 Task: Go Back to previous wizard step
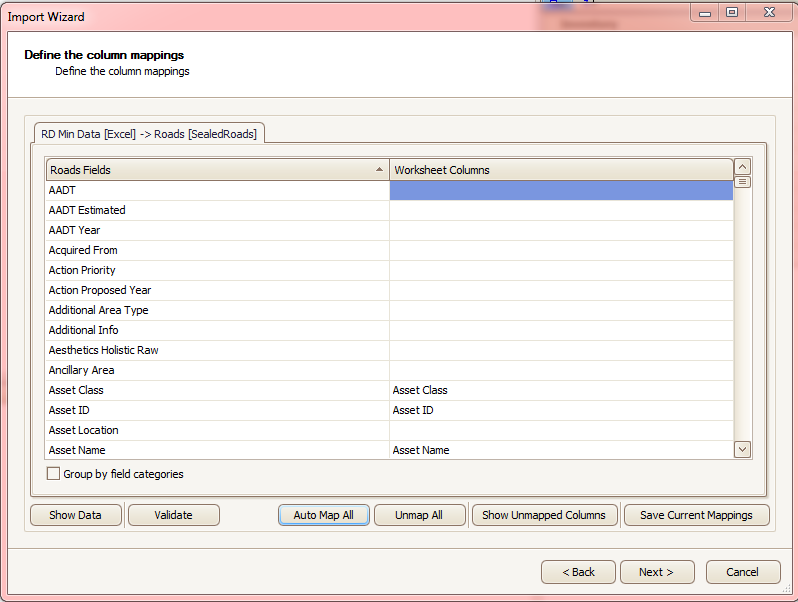(x=578, y=572)
